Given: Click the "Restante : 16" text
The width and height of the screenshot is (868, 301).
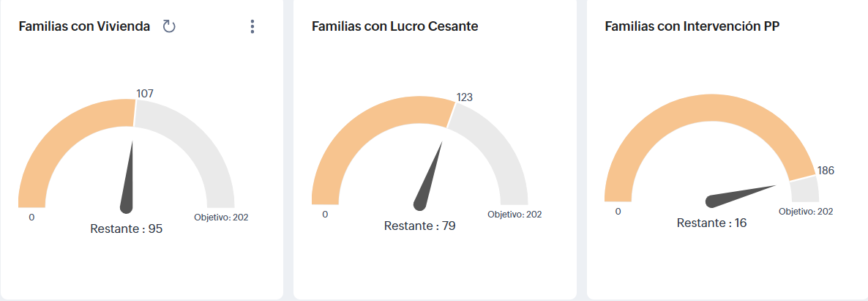Looking at the screenshot, I should point(711,223).
